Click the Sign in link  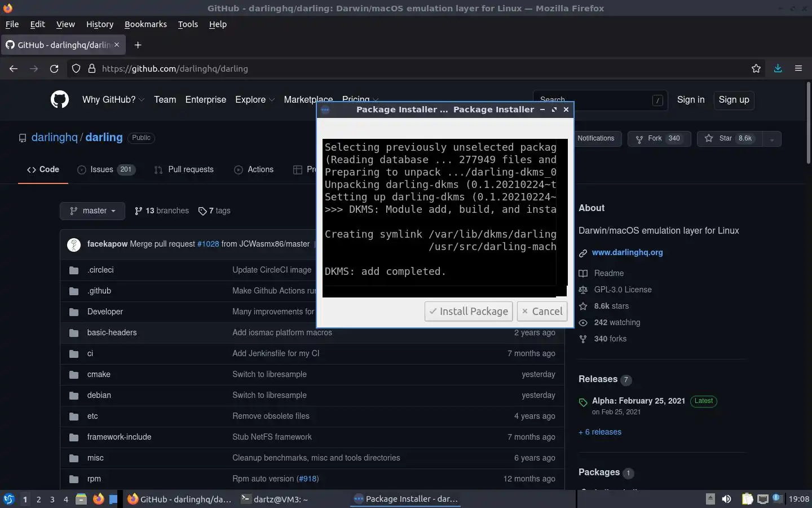(691, 99)
